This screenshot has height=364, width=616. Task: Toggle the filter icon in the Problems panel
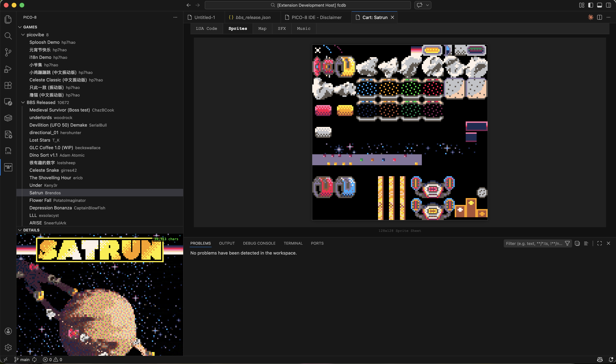click(x=567, y=243)
